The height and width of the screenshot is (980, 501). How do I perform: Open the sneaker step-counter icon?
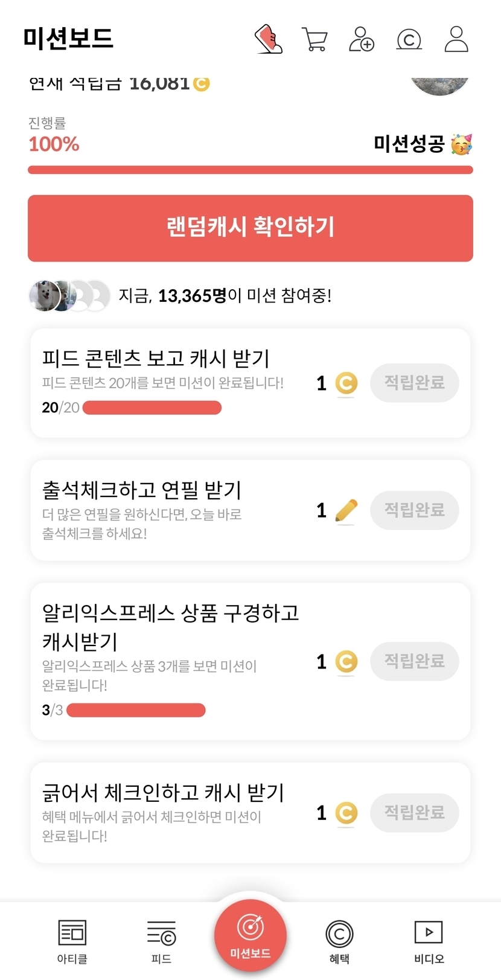pyautogui.click(x=269, y=39)
